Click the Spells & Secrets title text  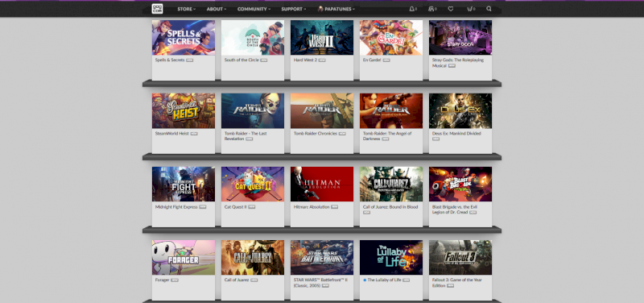170,60
